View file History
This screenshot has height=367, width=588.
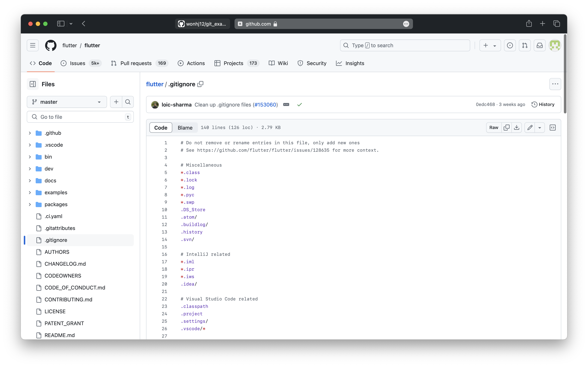[543, 104]
